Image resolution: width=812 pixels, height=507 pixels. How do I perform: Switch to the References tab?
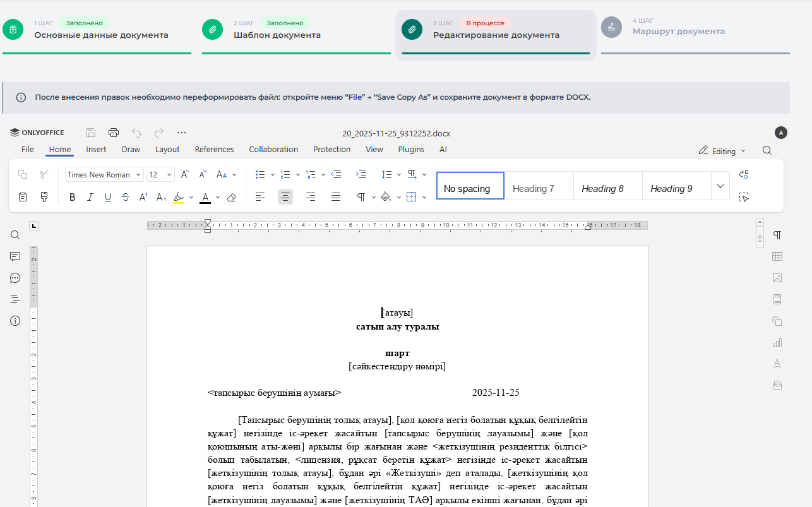click(214, 150)
